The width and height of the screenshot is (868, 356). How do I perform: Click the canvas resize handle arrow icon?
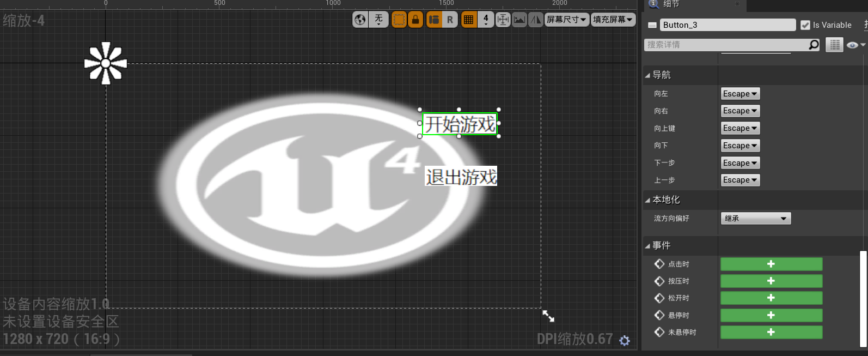pyautogui.click(x=548, y=316)
